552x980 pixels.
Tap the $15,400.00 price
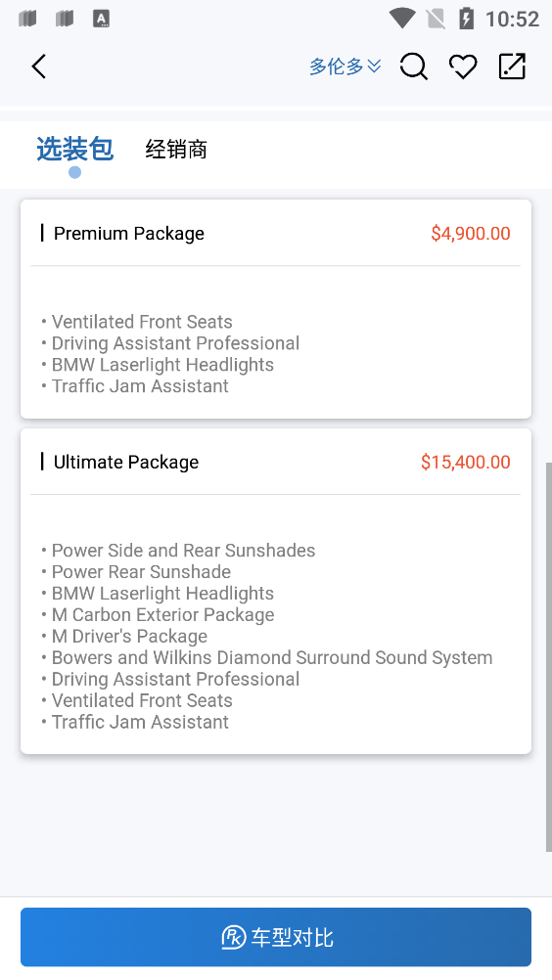(x=466, y=462)
